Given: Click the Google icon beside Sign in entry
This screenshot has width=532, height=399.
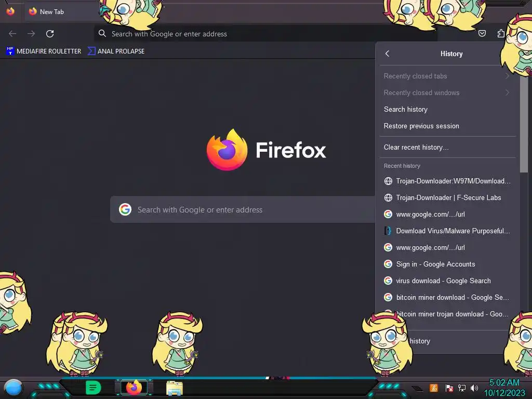Looking at the screenshot, I should tap(388, 264).
